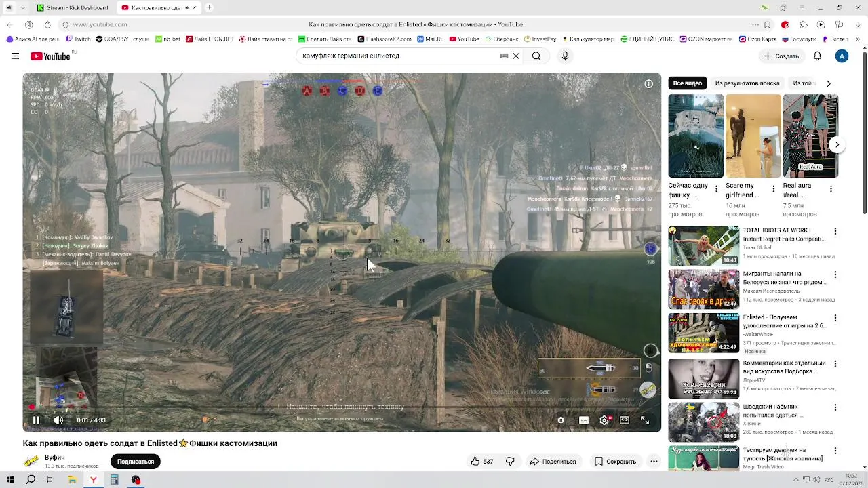The height and width of the screenshot is (488, 868).
Task: Reload the page with the browser refresh icon
Action: click(x=47, y=25)
